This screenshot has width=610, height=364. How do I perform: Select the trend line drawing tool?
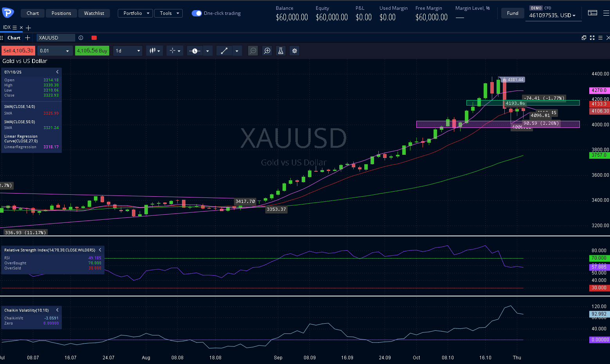(x=224, y=51)
